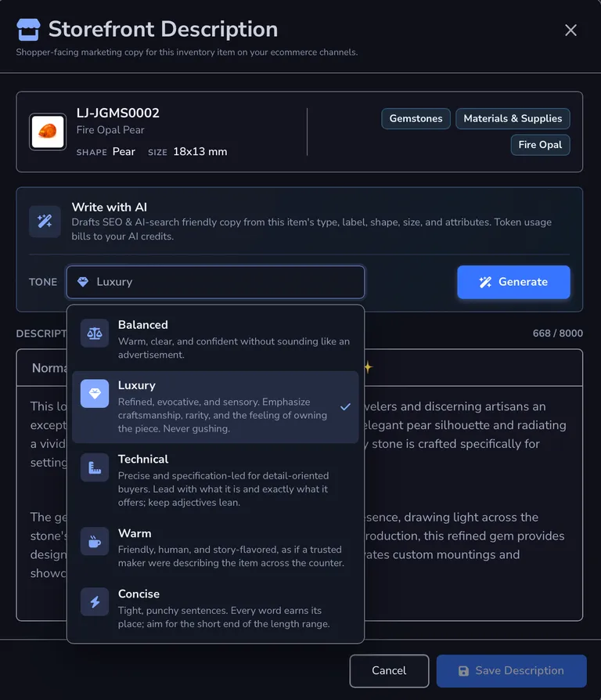601x700 pixels.
Task: Click the Warm coffee cup icon
Action: (95, 542)
